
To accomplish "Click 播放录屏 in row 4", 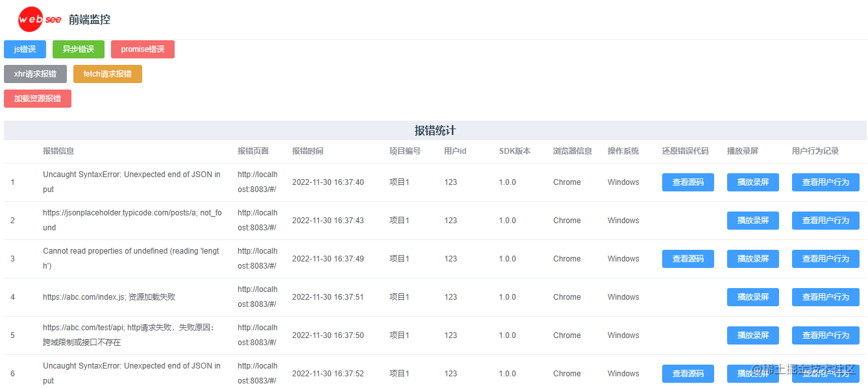I will 753,297.
